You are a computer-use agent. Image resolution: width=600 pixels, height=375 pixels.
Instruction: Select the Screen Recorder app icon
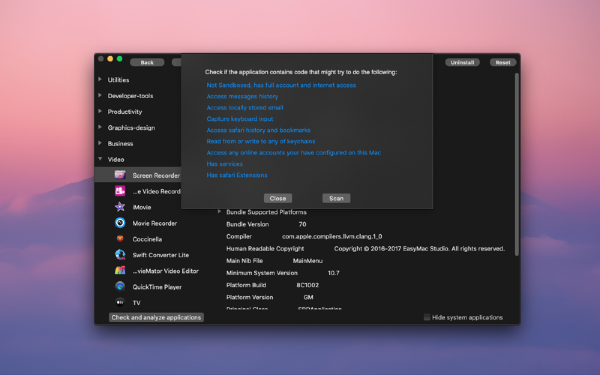pyautogui.click(x=120, y=175)
